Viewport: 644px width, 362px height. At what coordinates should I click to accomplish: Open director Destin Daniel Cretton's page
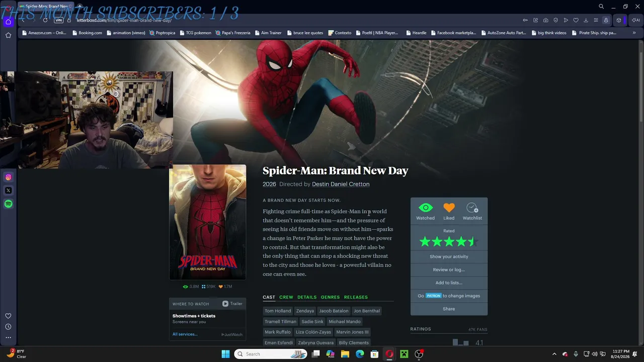(x=341, y=184)
